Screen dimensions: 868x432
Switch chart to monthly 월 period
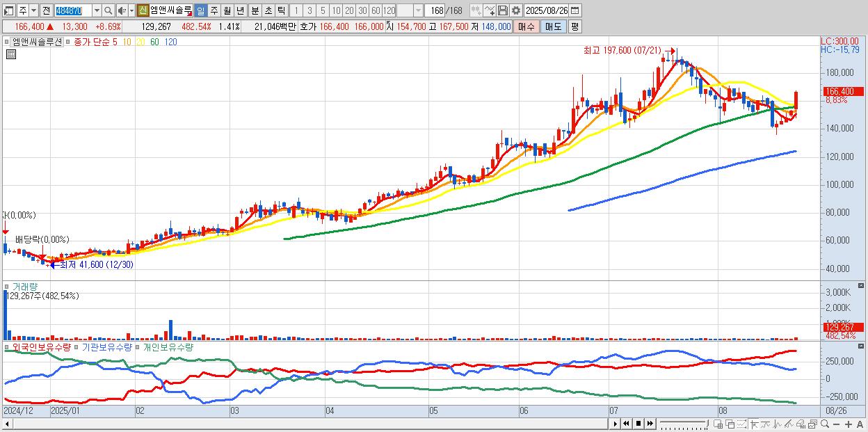(x=227, y=10)
